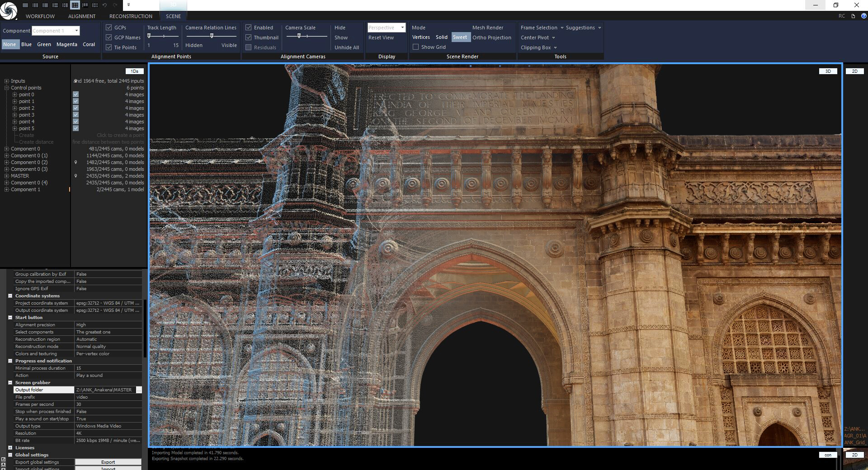The height and width of the screenshot is (470, 868).
Task: Click the Export global settings button
Action: (108, 462)
